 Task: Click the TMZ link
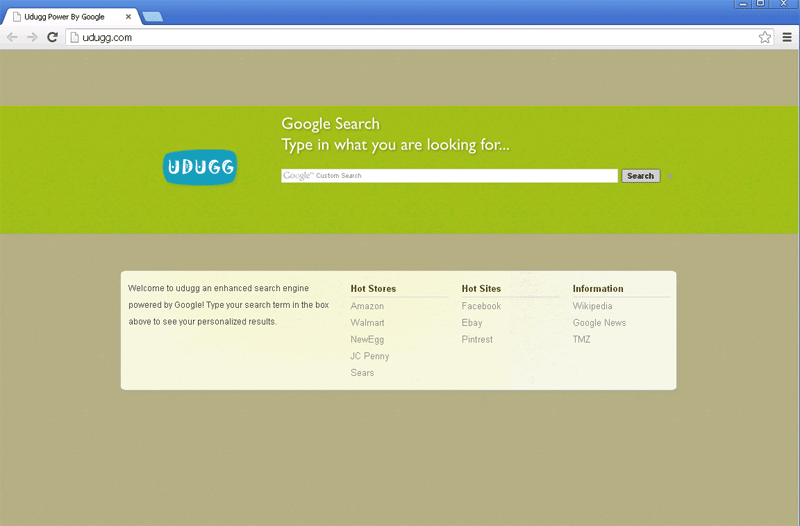pyautogui.click(x=581, y=340)
